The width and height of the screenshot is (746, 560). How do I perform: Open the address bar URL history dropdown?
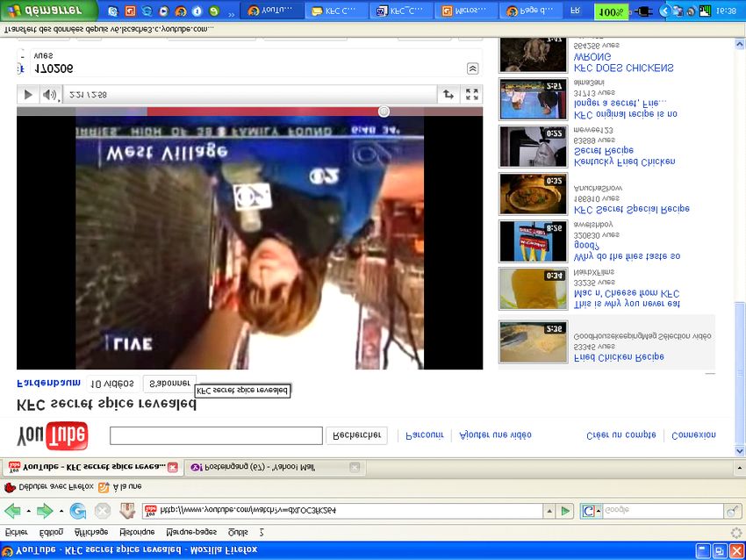point(549,511)
